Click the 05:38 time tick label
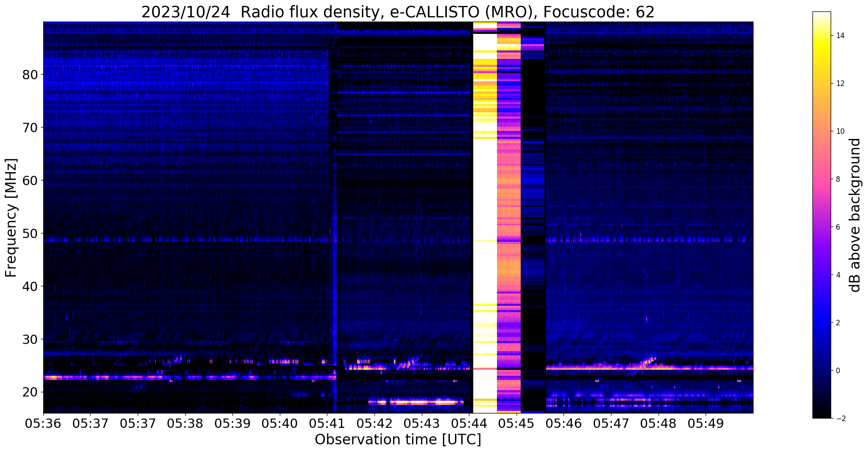The image size is (868, 452). click(x=185, y=423)
